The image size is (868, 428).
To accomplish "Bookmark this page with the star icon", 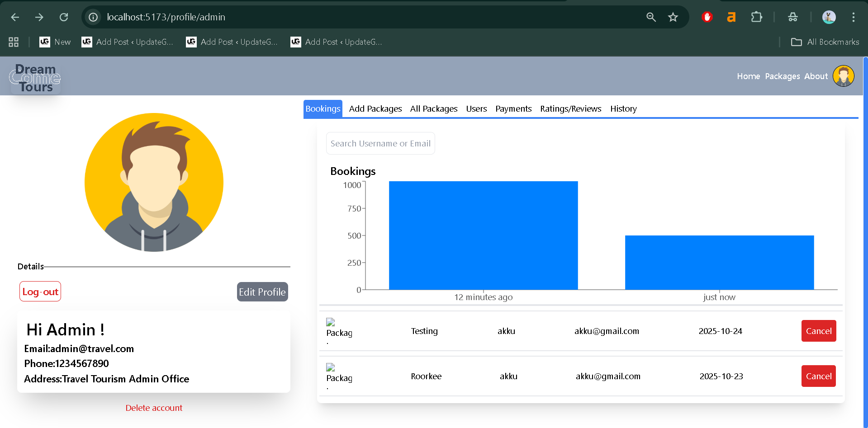I will click(x=673, y=17).
